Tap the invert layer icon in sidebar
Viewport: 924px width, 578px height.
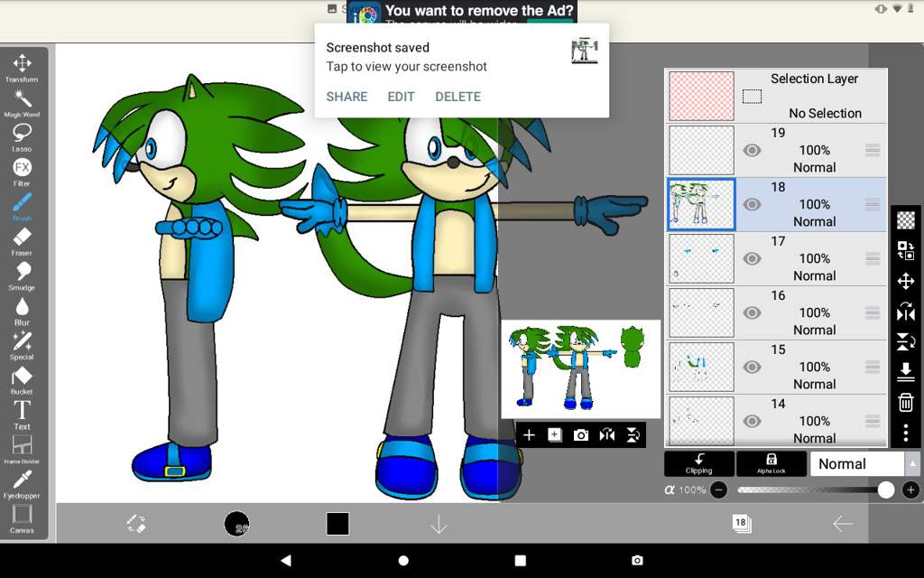(906, 250)
